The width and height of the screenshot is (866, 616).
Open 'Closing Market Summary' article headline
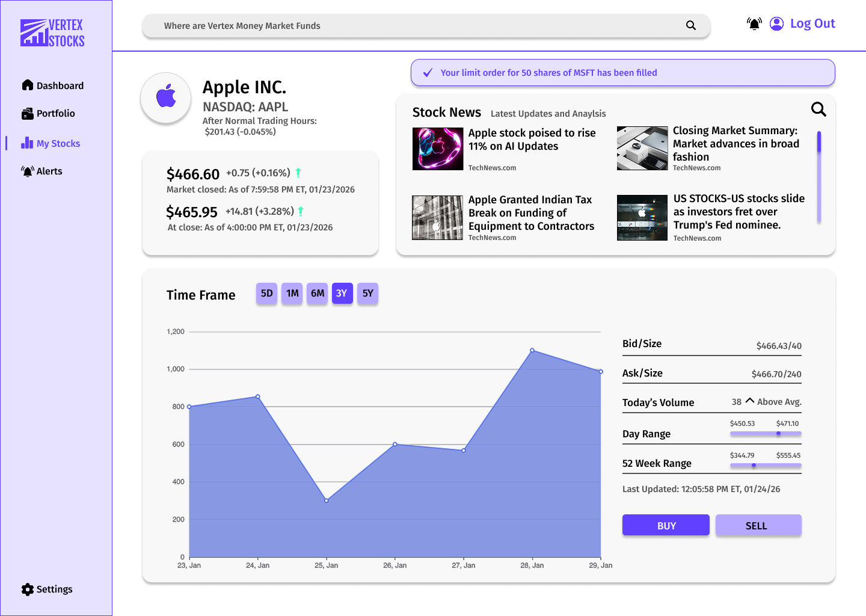click(x=736, y=144)
